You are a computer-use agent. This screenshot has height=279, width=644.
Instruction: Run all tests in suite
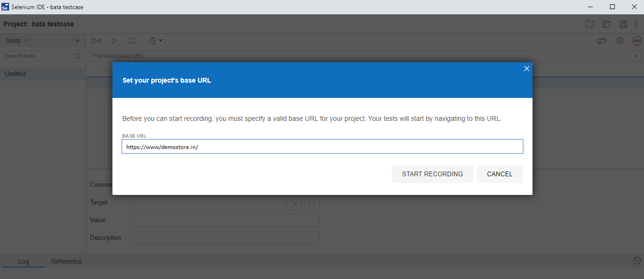(96, 41)
